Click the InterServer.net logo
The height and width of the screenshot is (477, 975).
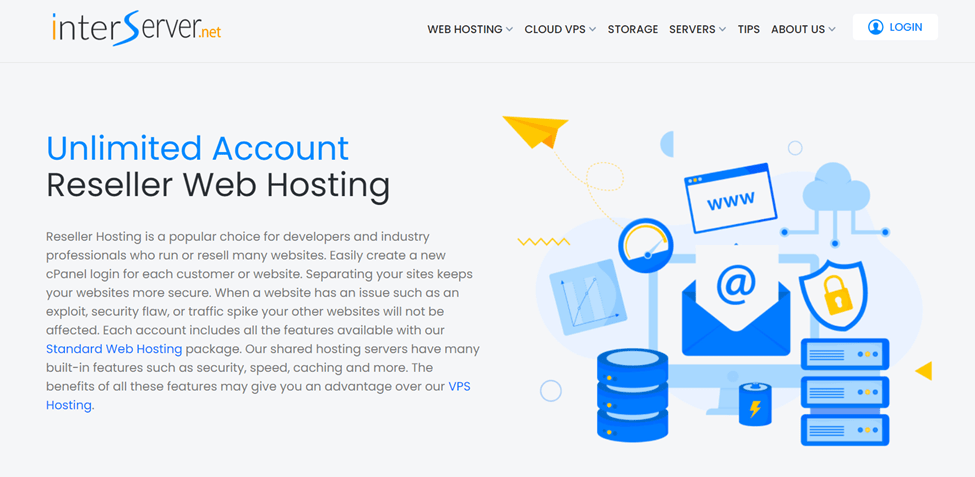136,29
